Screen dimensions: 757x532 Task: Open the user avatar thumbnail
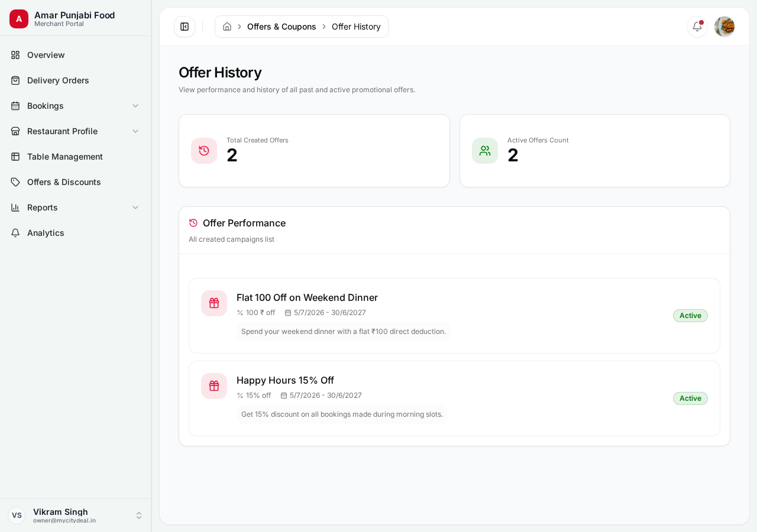[724, 27]
